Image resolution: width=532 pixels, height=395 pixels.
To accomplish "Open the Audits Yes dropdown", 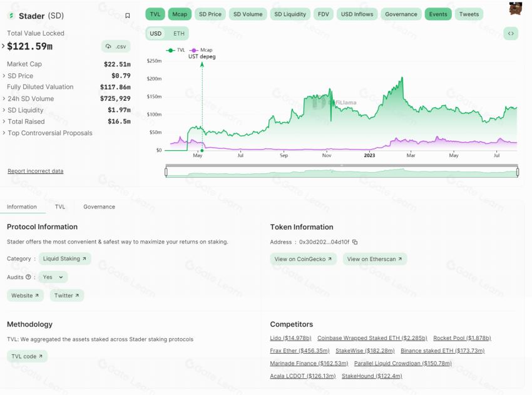I will coord(53,277).
